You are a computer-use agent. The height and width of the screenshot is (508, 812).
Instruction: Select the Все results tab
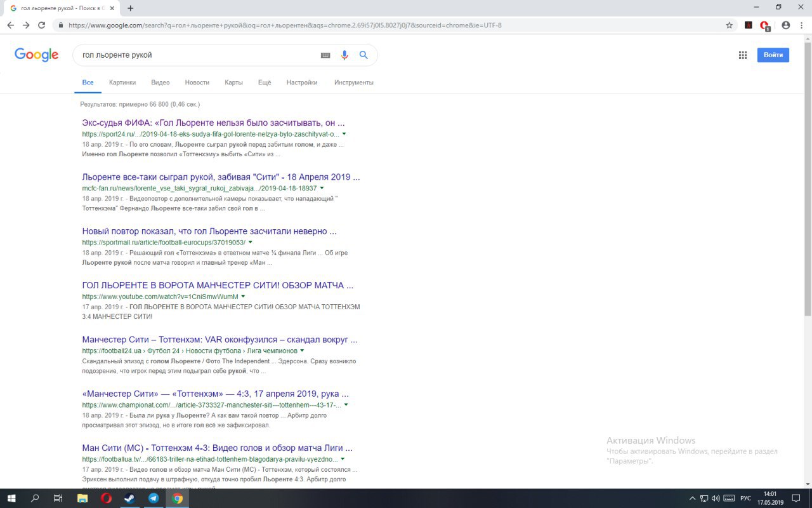[x=88, y=83]
